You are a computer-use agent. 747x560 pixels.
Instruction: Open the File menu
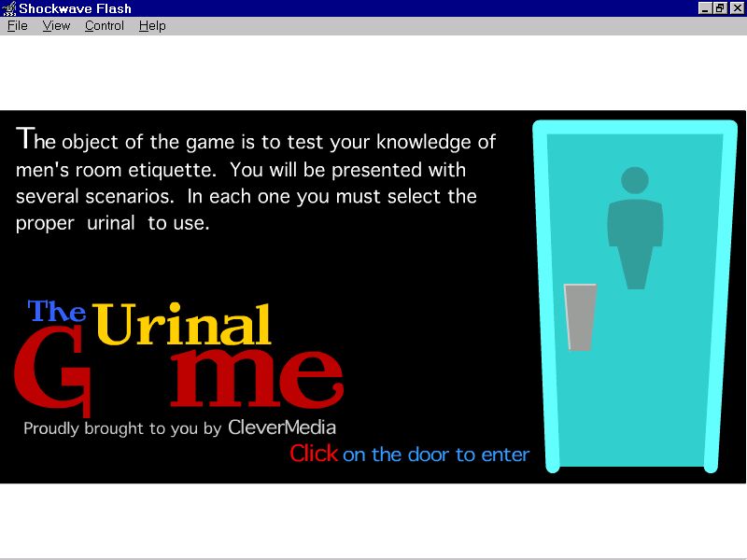click(x=18, y=26)
